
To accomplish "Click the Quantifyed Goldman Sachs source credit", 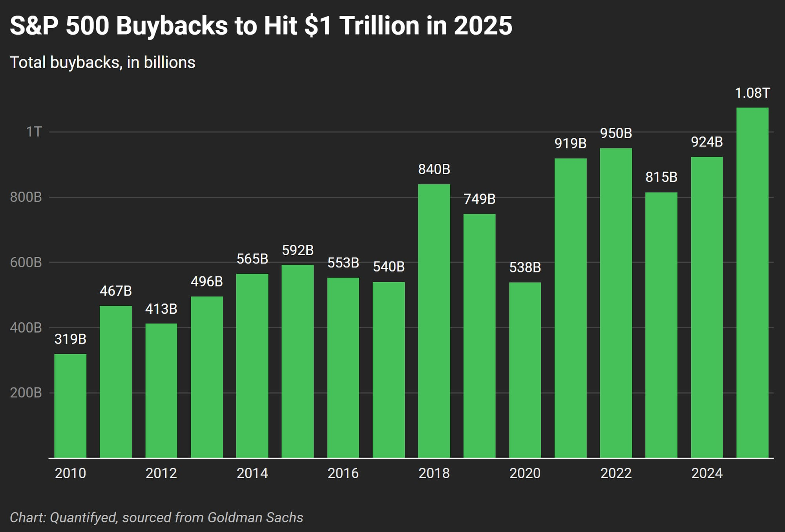I will [156, 517].
